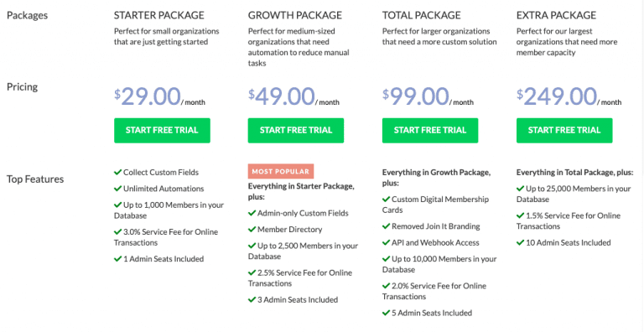Click checkmark beside Collect Custom Fields
The width and height of the screenshot is (644, 332).
coord(118,172)
